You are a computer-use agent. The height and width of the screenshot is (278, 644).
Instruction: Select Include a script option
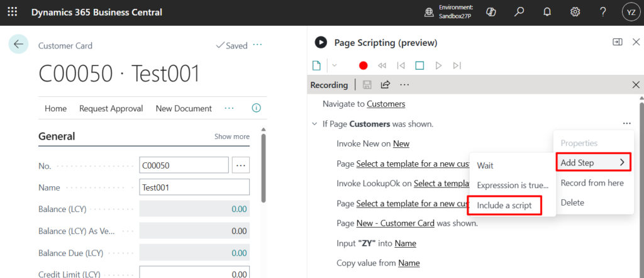(x=504, y=205)
